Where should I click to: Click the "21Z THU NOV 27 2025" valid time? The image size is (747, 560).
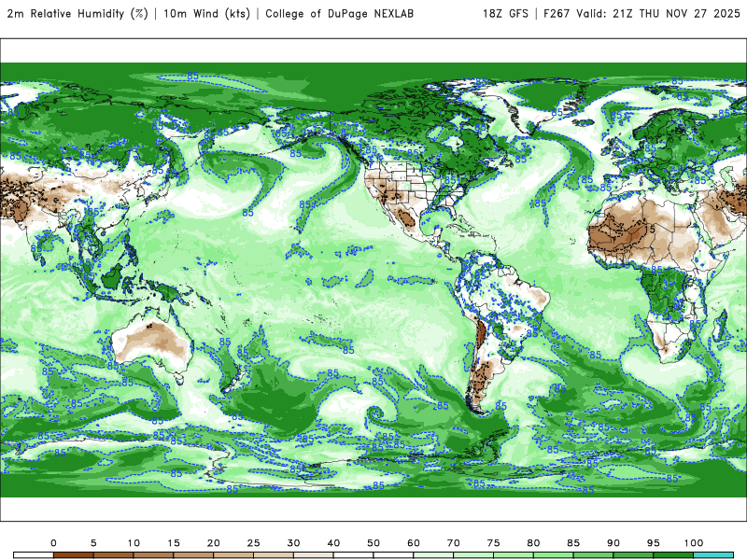(x=676, y=14)
